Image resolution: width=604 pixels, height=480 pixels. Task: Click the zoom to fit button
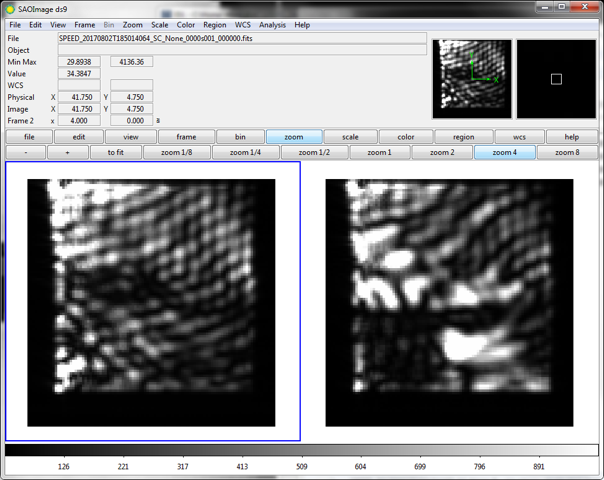point(107,153)
